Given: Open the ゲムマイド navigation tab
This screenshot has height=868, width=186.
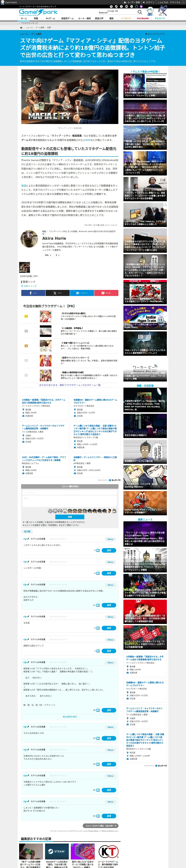Looking at the screenshot, I should (160, 19).
